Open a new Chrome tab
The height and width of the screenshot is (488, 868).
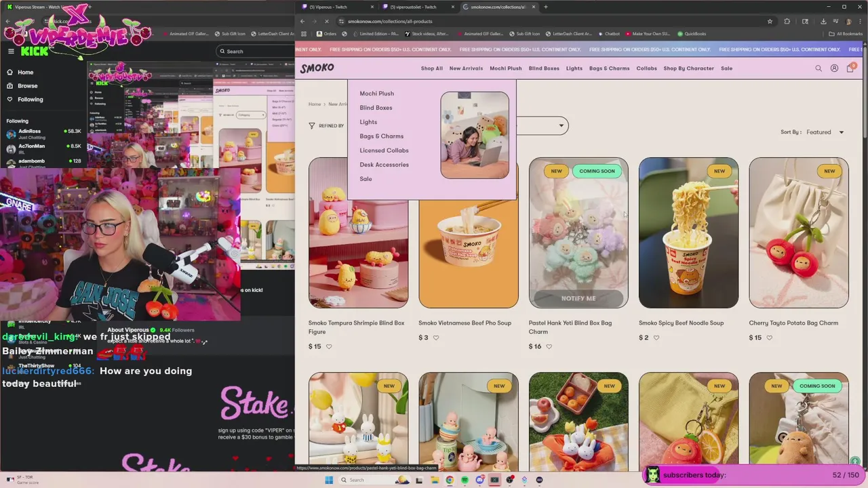click(x=545, y=7)
